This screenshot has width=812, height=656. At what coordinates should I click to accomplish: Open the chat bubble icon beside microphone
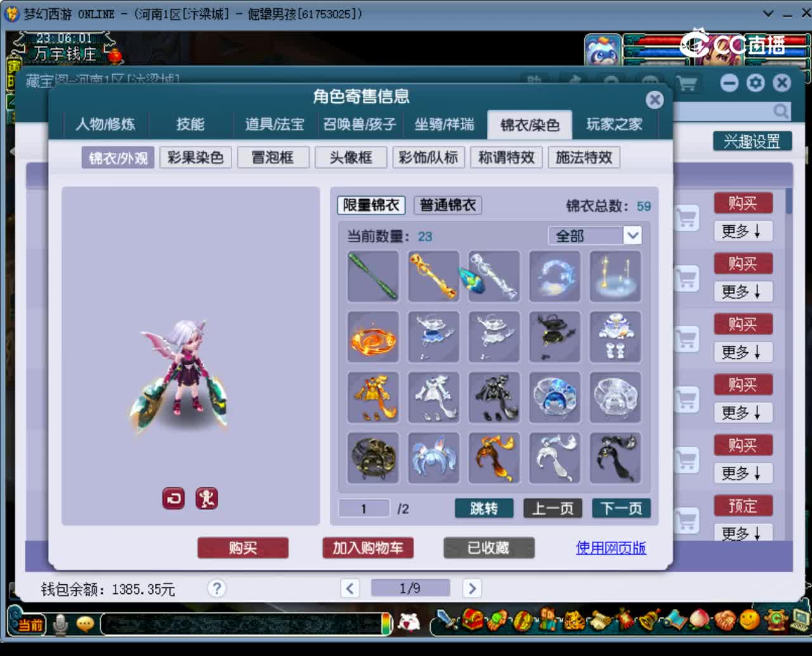(x=85, y=624)
